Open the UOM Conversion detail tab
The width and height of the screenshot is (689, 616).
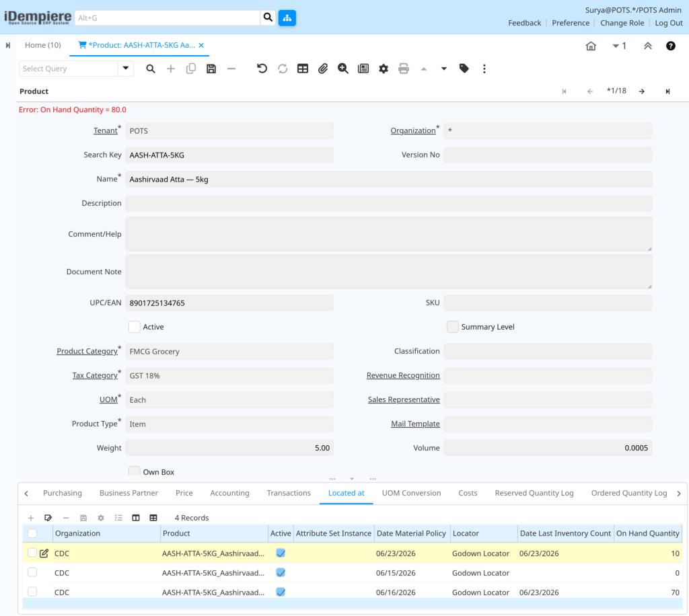tap(411, 493)
